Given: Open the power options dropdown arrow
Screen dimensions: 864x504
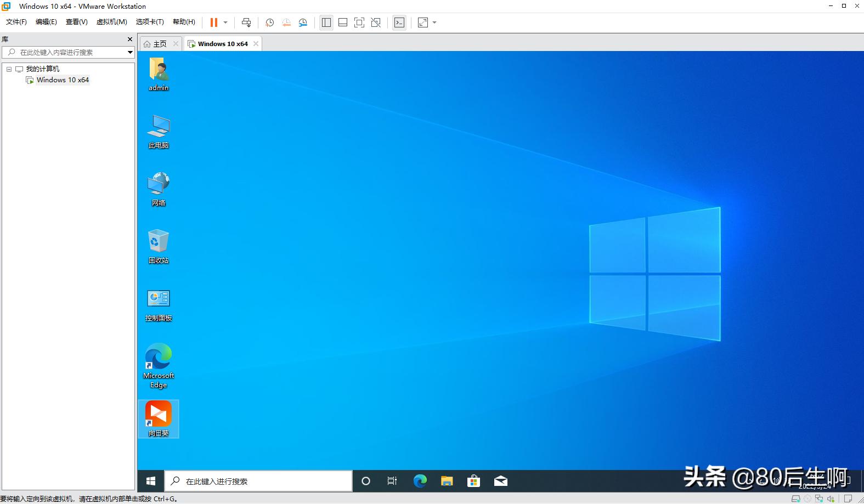Looking at the screenshot, I should tap(225, 22).
